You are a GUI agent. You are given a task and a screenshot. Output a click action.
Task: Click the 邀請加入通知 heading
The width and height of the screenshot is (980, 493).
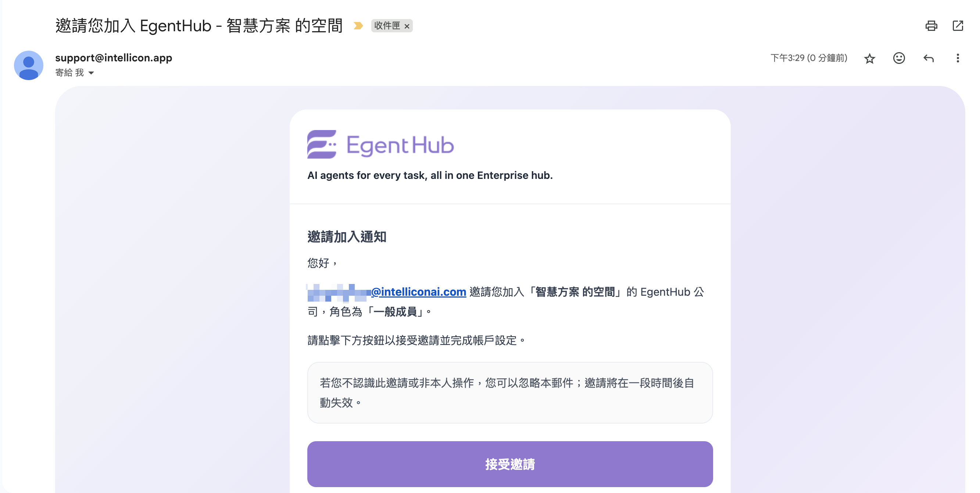(347, 237)
